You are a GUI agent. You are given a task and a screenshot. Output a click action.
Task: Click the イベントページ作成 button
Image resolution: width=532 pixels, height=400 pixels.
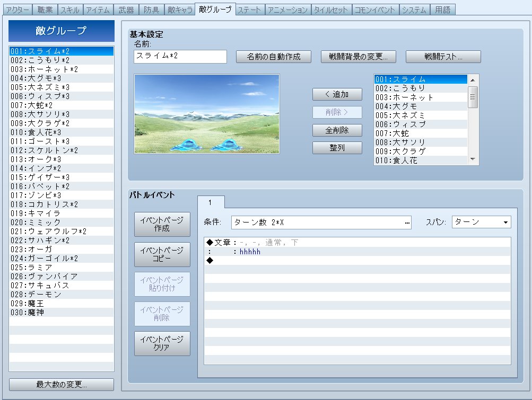162,225
